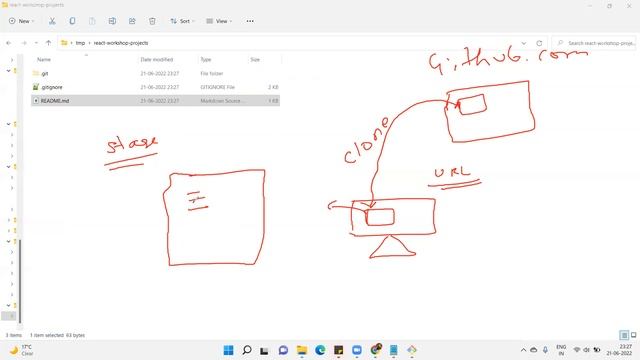Click the ENG IN language indicator

[561, 350]
